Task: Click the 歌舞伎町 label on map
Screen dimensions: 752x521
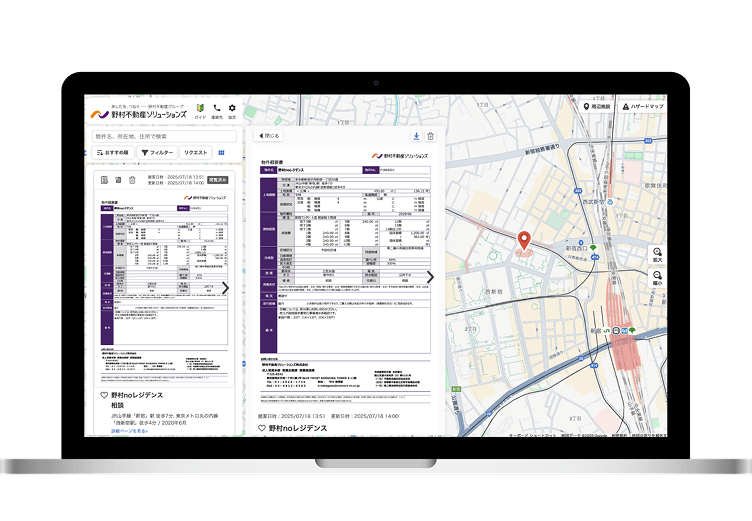Action: 655,185
